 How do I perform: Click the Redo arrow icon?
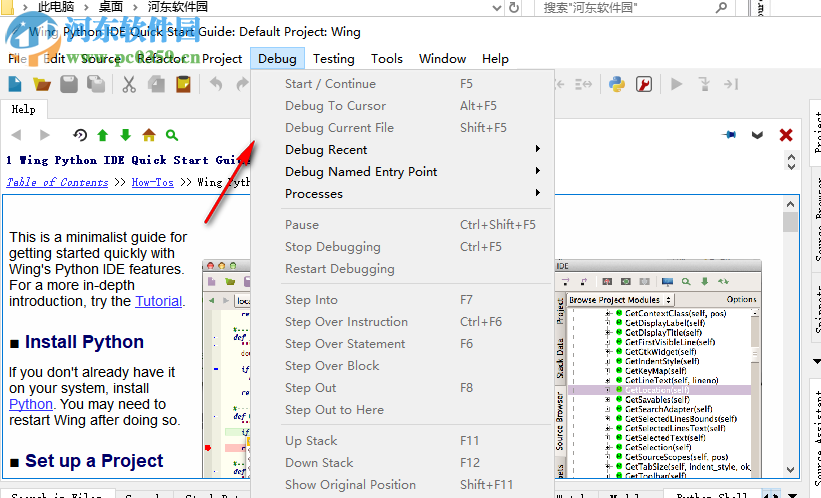(x=242, y=84)
